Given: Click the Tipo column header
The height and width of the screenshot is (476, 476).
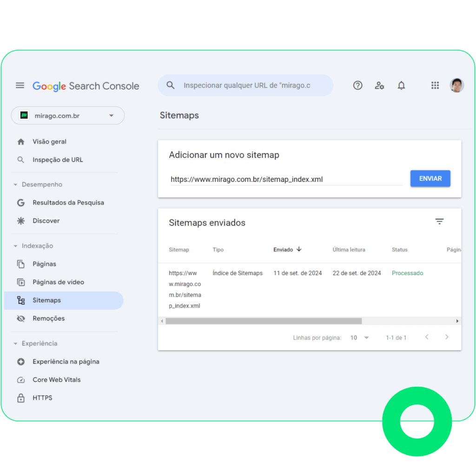Looking at the screenshot, I should [218, 250].
